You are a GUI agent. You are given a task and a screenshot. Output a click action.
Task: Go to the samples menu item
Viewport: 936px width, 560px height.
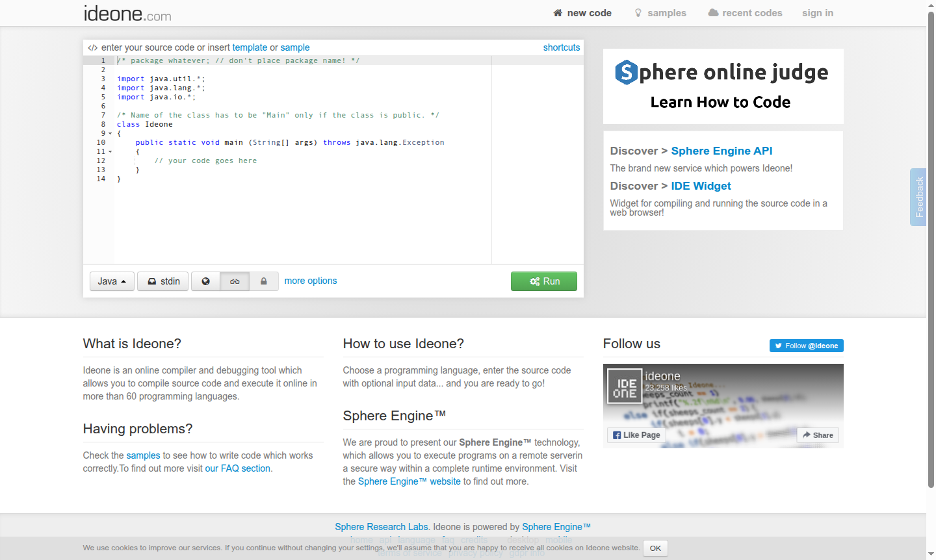coord(660,13)
